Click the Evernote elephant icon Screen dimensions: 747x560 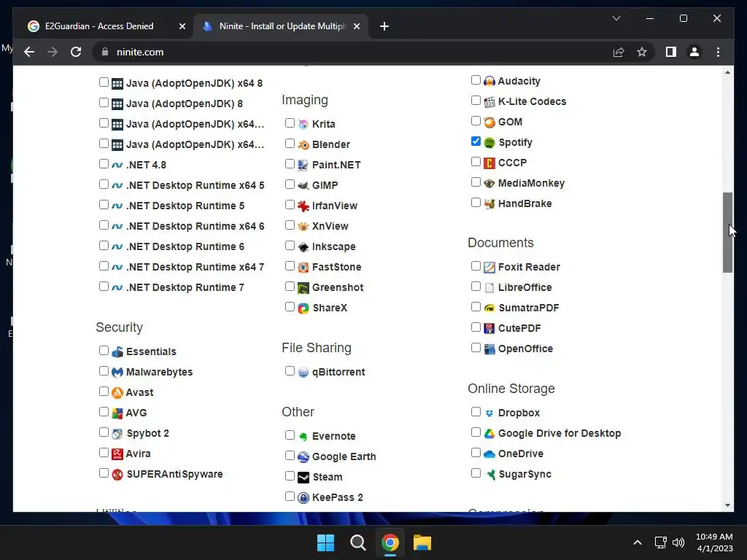point(303,436)
